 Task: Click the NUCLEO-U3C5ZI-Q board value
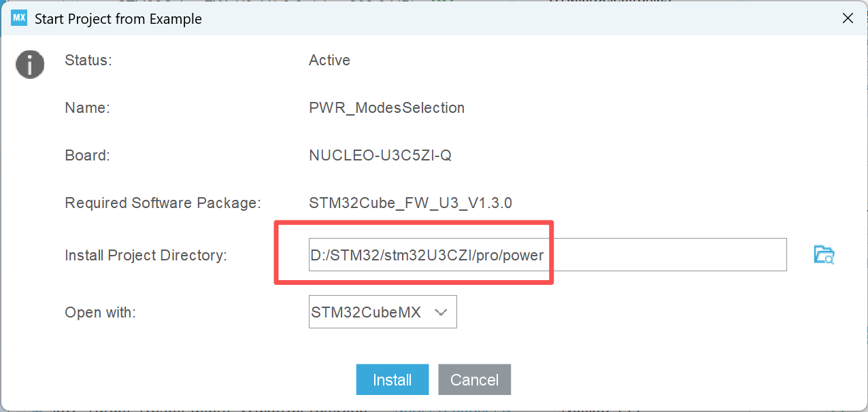[380, 155]
